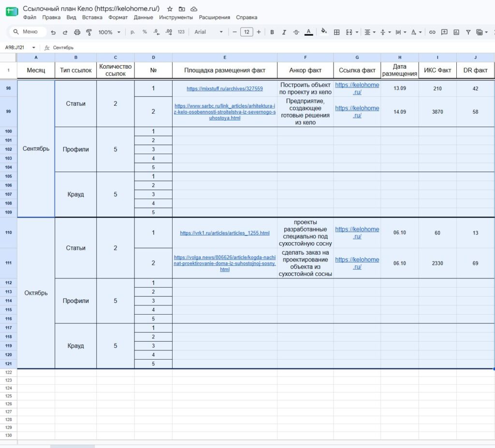Screen dimensions: 495x448
Task: Open the 100% zoom dropdown
Action: pos(109,32)
